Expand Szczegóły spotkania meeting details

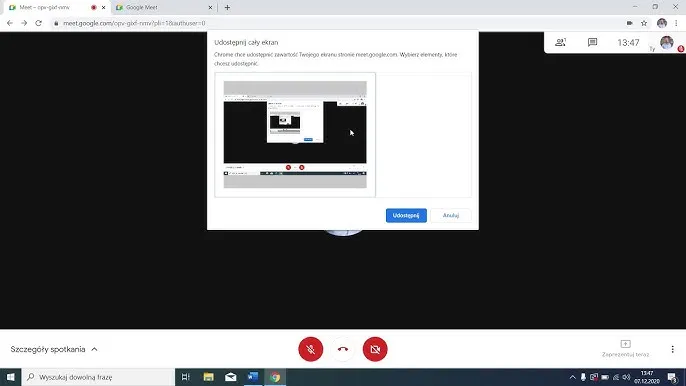(54, 349)
